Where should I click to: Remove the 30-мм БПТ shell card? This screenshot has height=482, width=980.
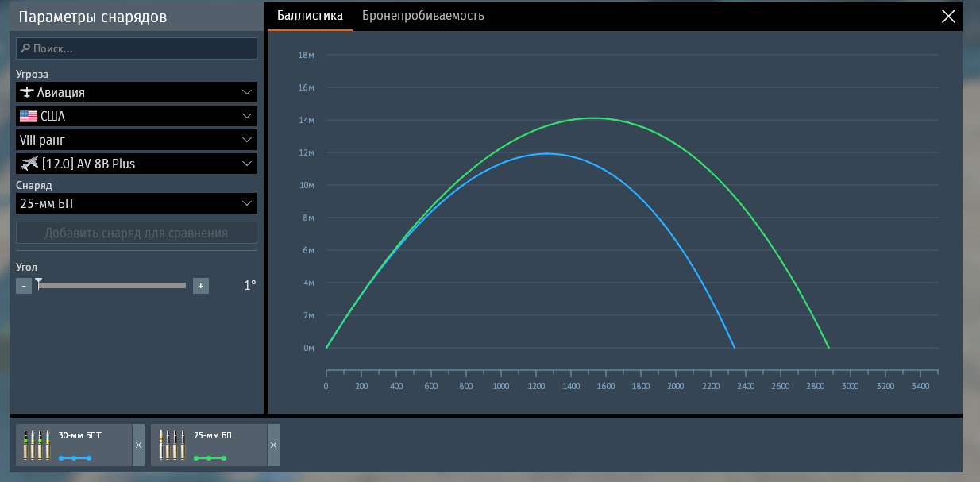pyautogui.click(x=138, y=445)
